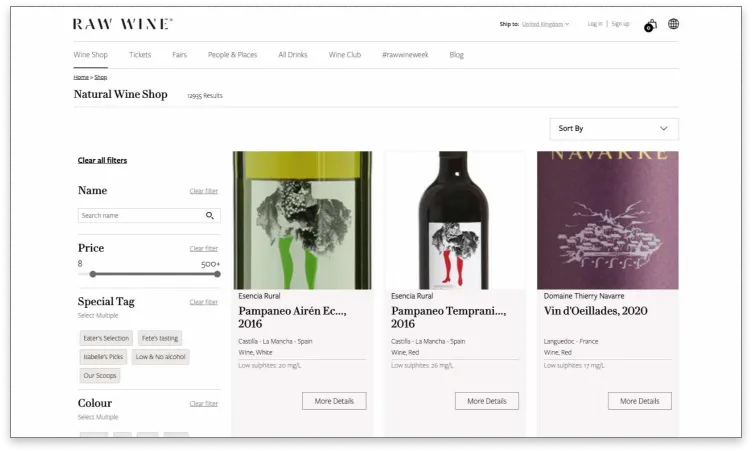
Task: Click the Search name input field
Action: click(x=149, y=215)
